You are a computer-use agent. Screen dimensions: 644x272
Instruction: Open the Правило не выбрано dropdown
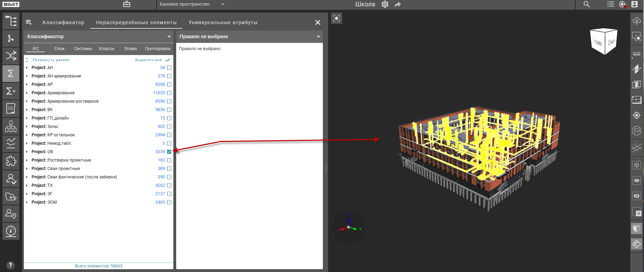point(249,36)
